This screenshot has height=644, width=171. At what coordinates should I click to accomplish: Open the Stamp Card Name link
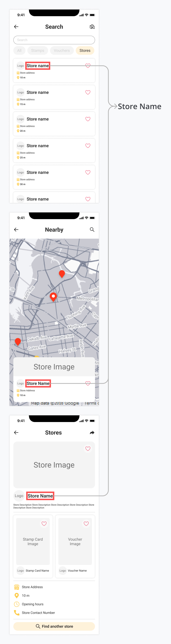click(x=37, y=570)
